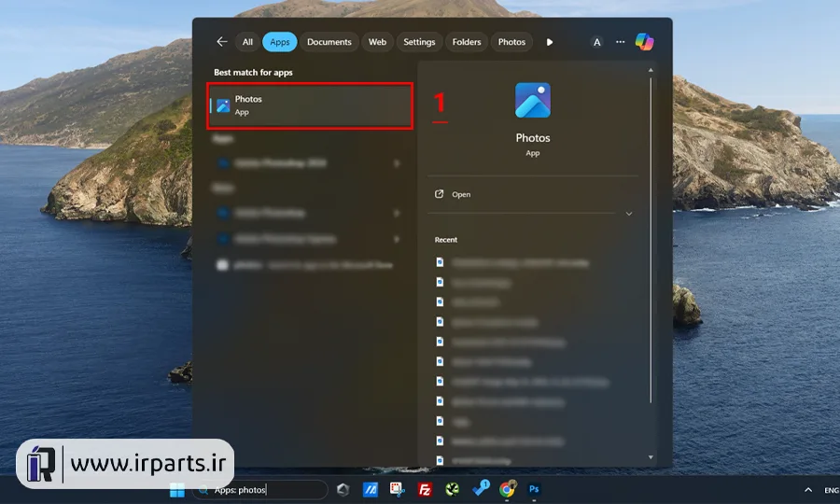Focus the taskbar search box "Apps: photos"
Viewport: 840px width, 504px height.
click(260, 490)
